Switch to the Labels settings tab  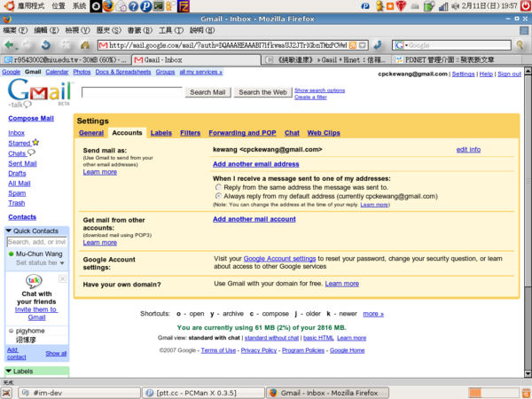(161, 133)
